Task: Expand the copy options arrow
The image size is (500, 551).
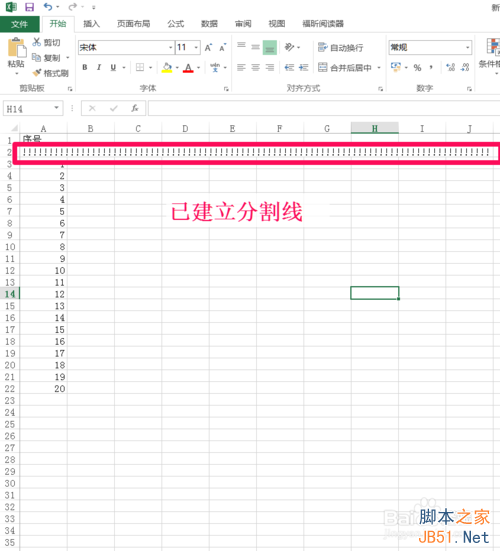Action: 68,57
